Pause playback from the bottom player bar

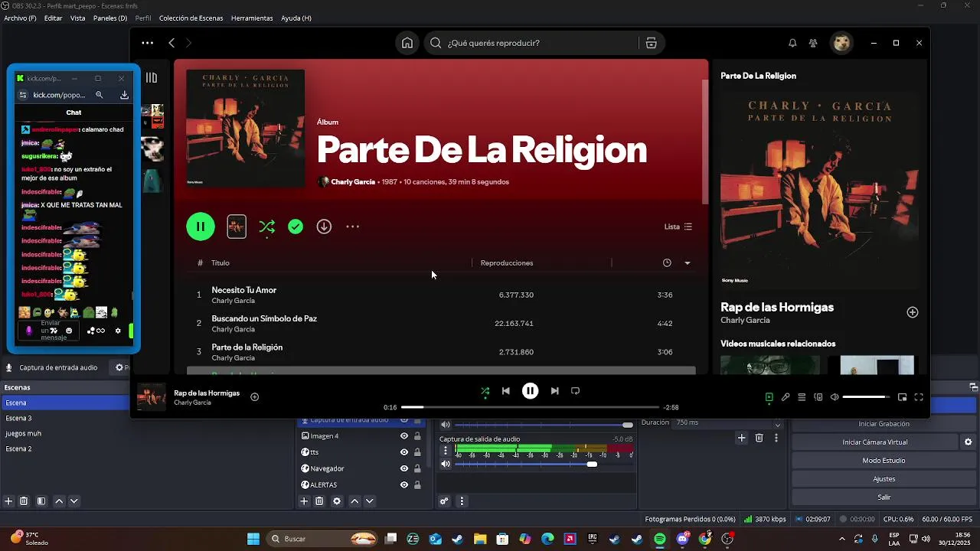[x=530, y=391]
